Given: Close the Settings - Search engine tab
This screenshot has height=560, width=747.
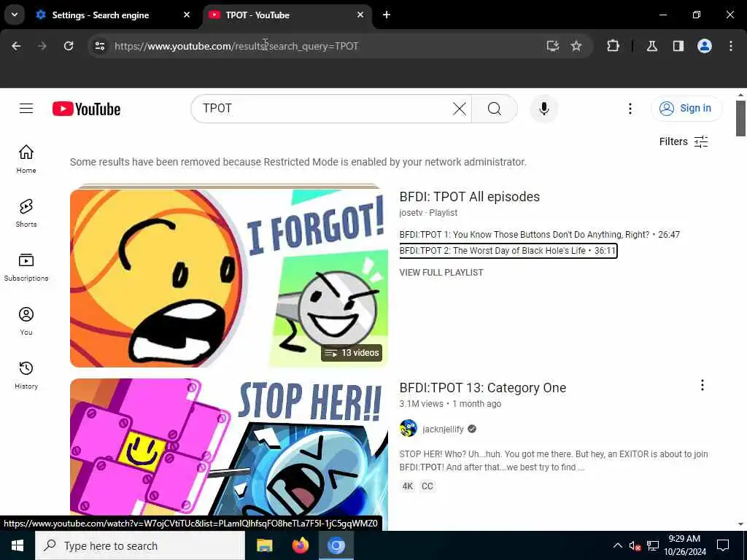Looking at the screenshot, I should tap(187, 15).
